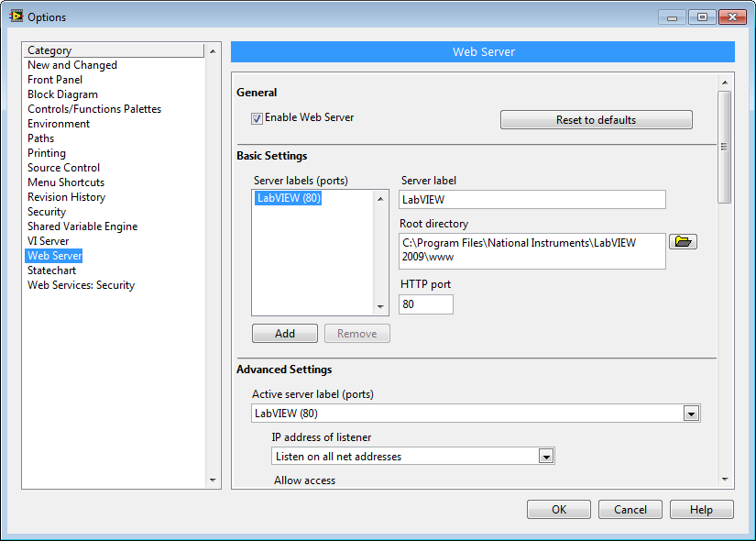This screenshot has width=756, height=541.
Task: Close the Options dialog window
Action: pyautogui.click(x=732, y=17)
